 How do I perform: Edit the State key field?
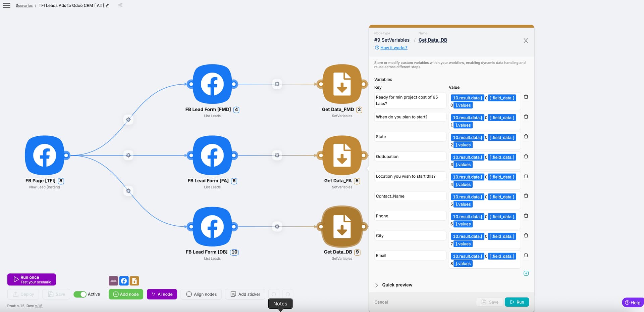click(x=410, y=137)
